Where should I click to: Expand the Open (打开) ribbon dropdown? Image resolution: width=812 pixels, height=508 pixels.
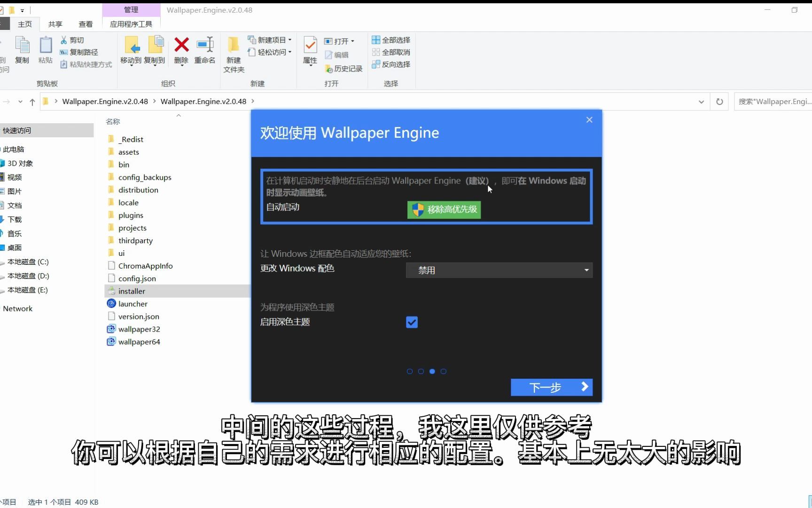tap(339, 41)
